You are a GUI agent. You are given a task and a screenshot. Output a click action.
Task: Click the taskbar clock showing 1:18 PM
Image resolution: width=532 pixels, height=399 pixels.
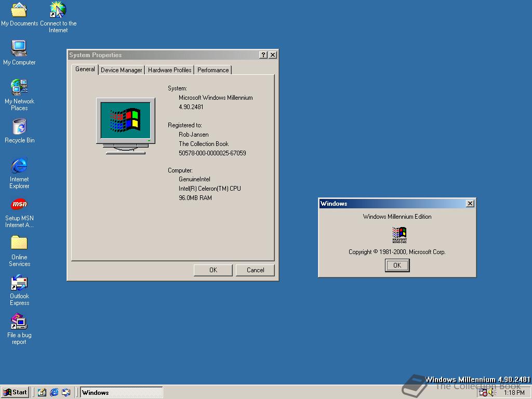[x=514, y=393]
